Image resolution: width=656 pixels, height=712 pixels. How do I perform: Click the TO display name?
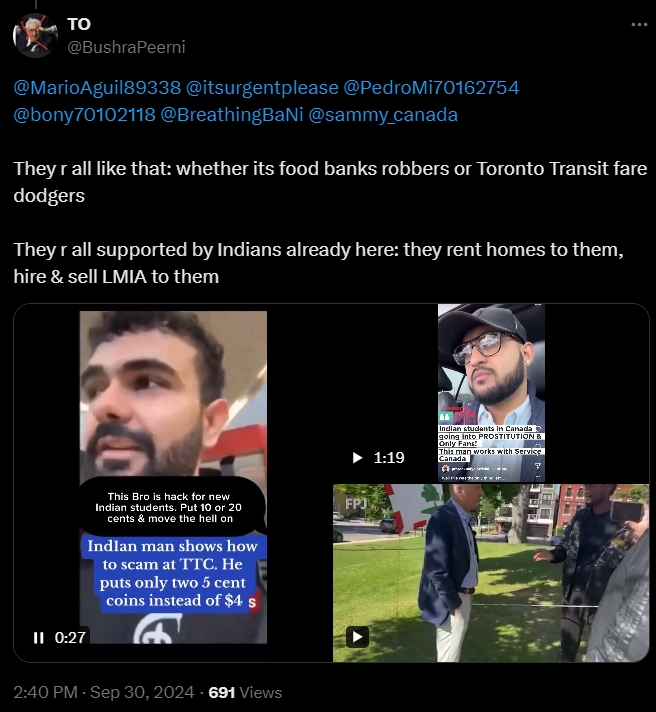[x=79, y=24]
